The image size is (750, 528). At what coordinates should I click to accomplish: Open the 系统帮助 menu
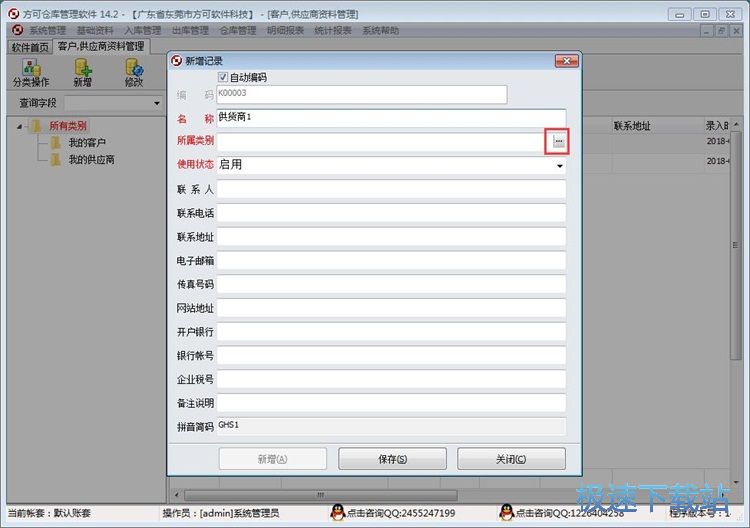pos(380,31)
